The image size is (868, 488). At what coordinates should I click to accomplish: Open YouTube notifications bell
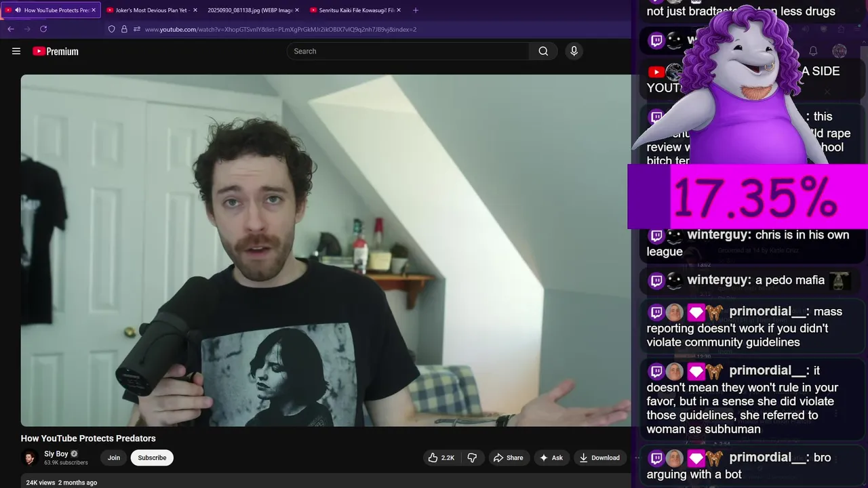point(813,51)
